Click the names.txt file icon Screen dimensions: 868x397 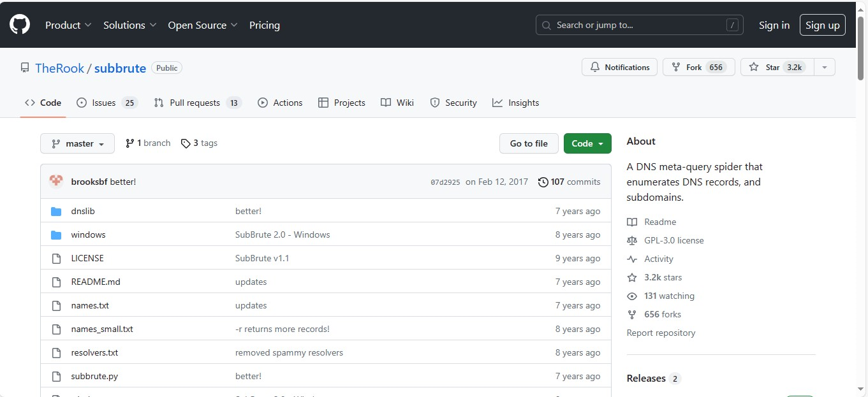[x=56, y=305]
